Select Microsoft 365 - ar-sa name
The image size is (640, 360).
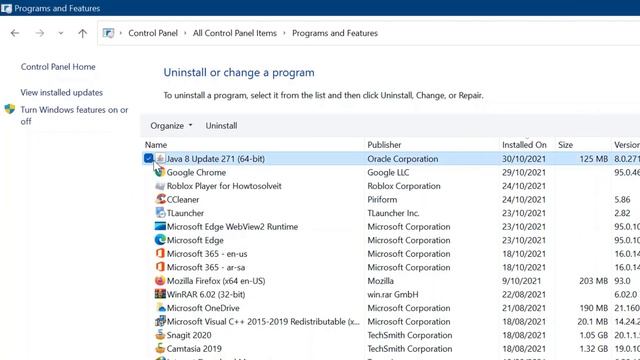(206, 267)
